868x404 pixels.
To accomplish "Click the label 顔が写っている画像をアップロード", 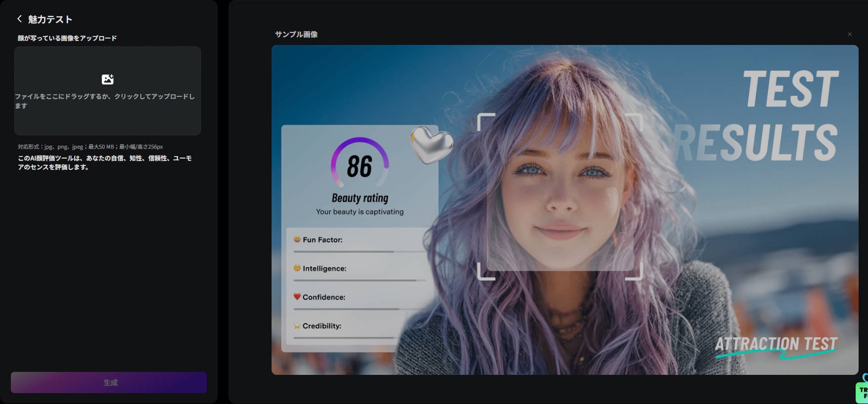I will click(x=67, y=38).
